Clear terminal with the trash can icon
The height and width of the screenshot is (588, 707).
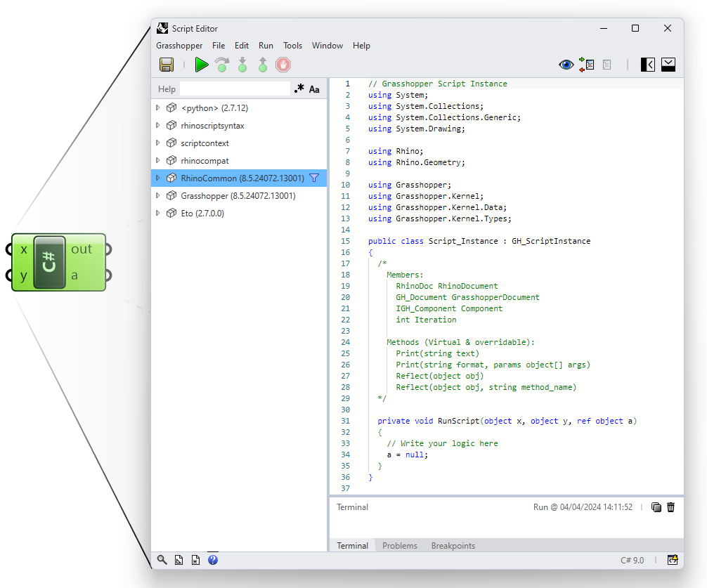(x=671, y=507)
